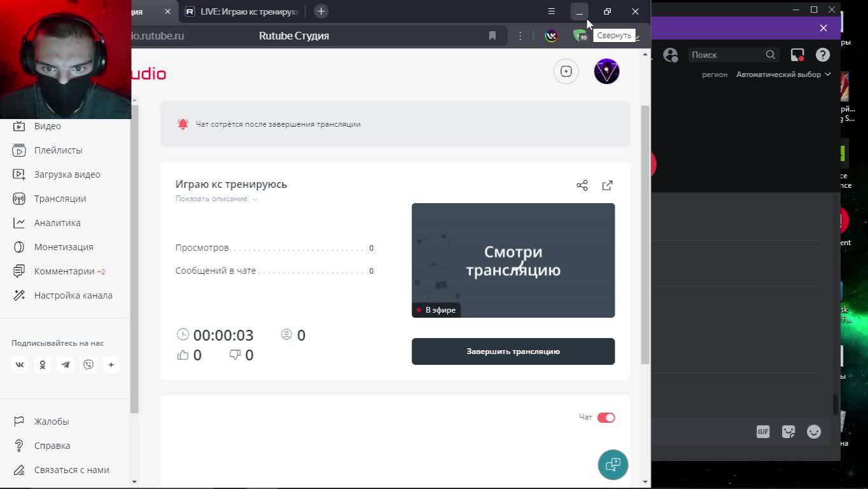Click the search magnifier icon in right window
Screen dimensions: 868x489
click(x=771, y=55)
